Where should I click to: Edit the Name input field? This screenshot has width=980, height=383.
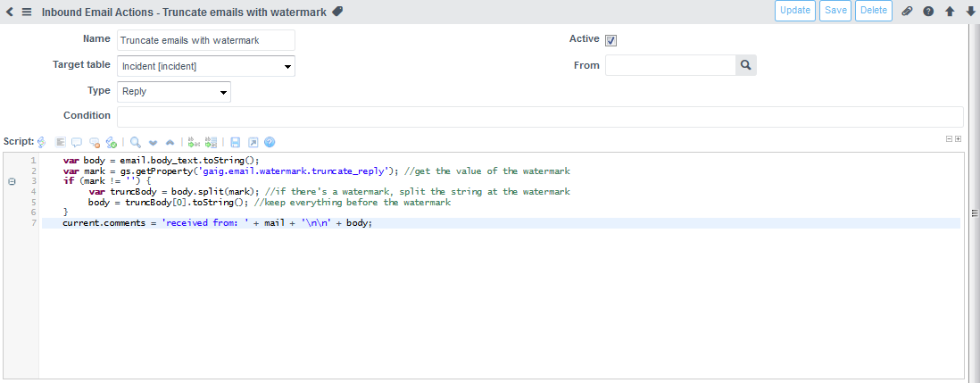pos(206,40)
